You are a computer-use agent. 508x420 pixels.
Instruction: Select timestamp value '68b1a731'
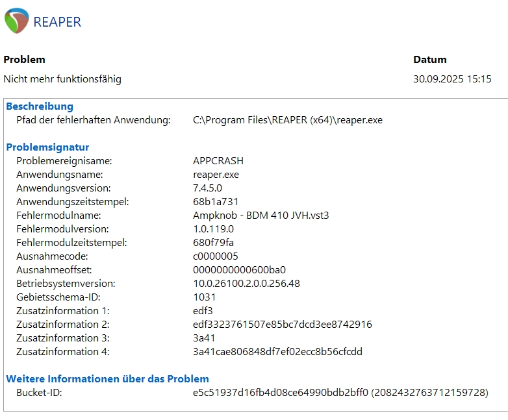pos(216,202)
